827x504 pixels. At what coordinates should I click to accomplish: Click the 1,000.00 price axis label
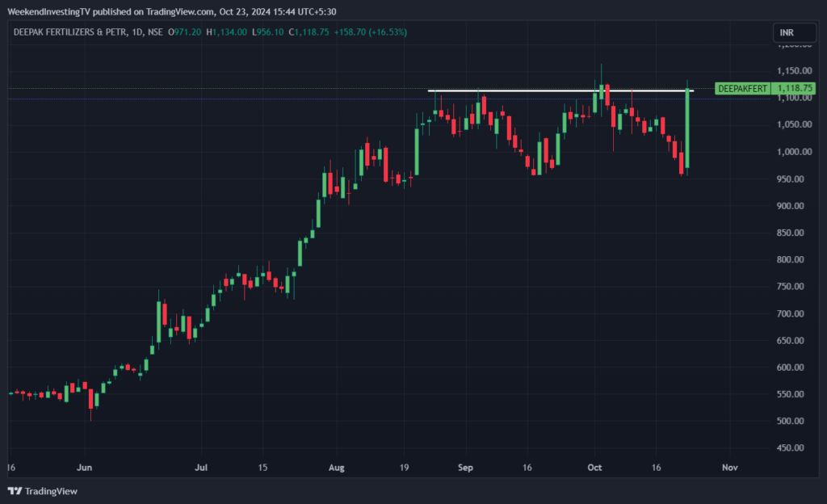coord(795,152)
